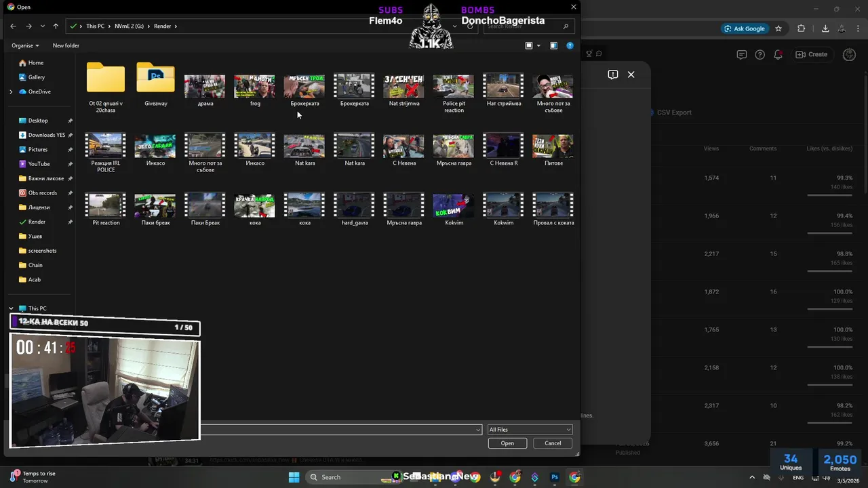Viewport: 868px width, 488px height.
Task: Click CSV Export in YouTube Studio
Action: tap(674, 113)
